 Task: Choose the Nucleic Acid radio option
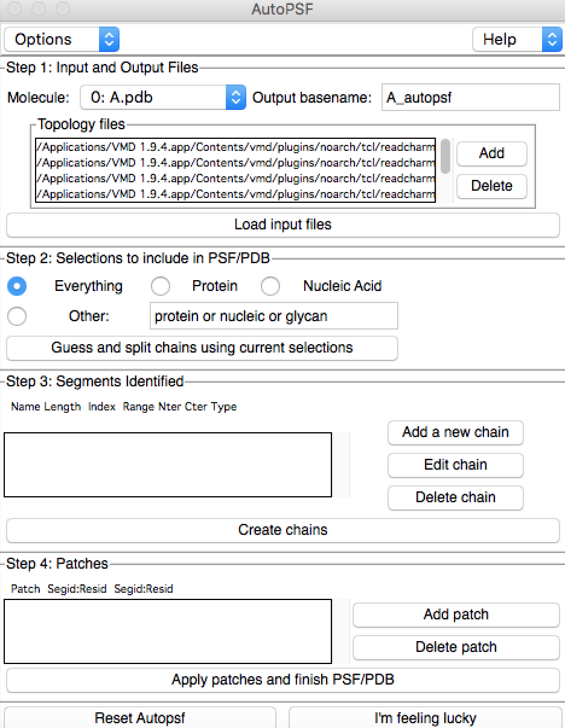270,286
